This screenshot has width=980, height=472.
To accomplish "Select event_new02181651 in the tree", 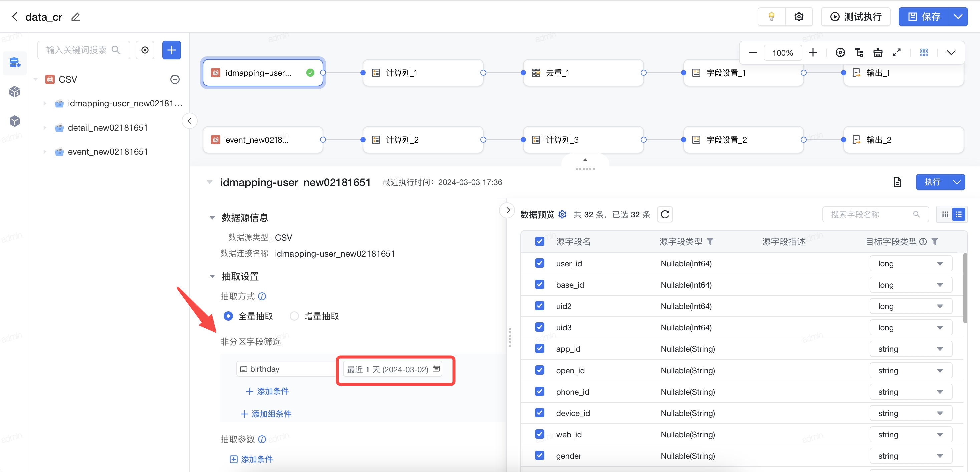I will [108, 151].
